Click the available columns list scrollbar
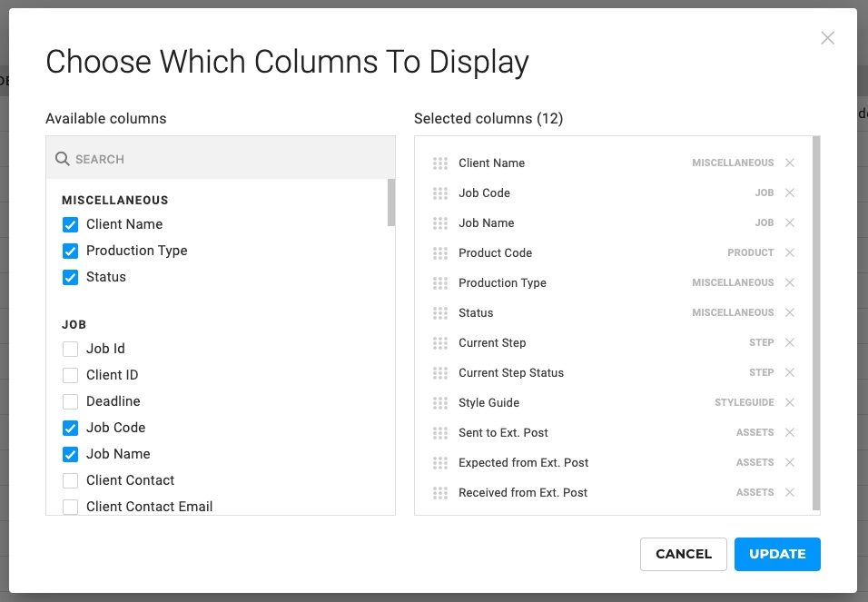Image resolution: width=868 pixels, height=602 pixels. [x=391, y=202]
